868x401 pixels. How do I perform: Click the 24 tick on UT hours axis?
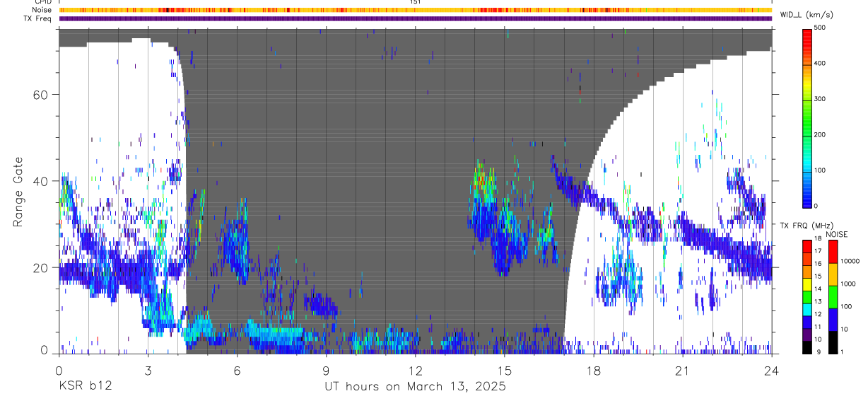[772, 370]
